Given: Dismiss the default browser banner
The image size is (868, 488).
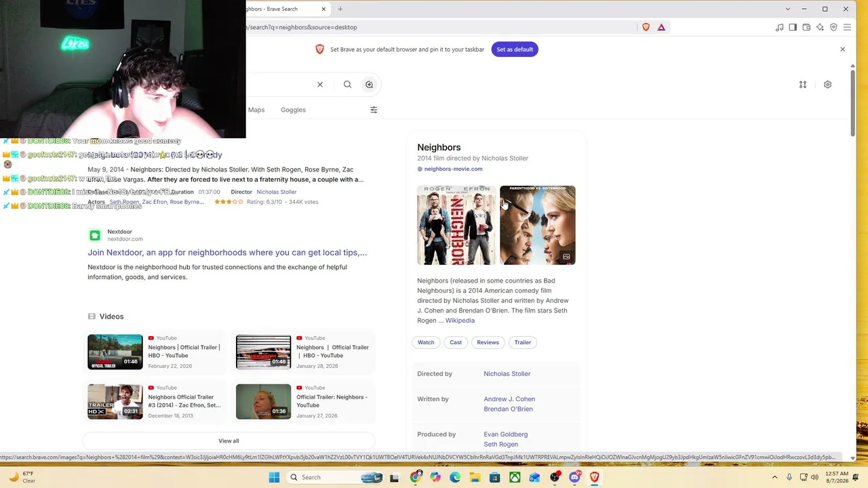Looking at the screenshot, I should tap(842, 49).
